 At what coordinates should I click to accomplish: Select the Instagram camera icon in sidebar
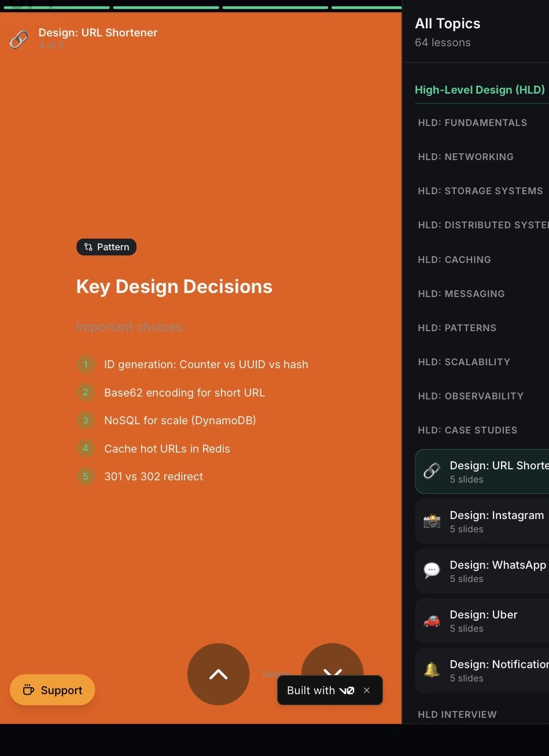(431, 521)
